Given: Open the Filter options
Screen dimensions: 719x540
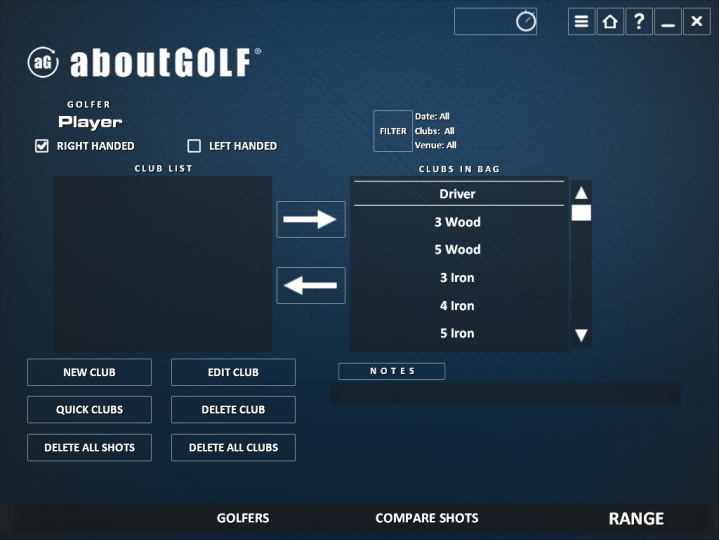Looking at the screenshot, I should 393,131.
